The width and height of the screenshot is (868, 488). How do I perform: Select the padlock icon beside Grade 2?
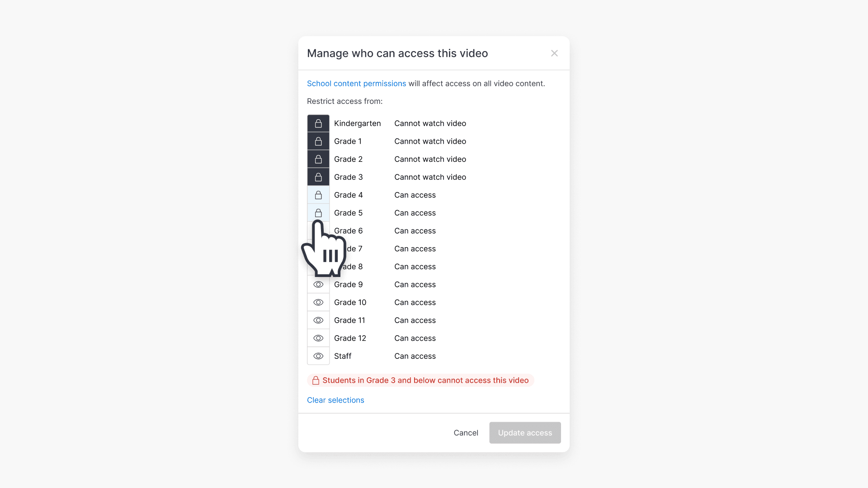coord(318,159)
